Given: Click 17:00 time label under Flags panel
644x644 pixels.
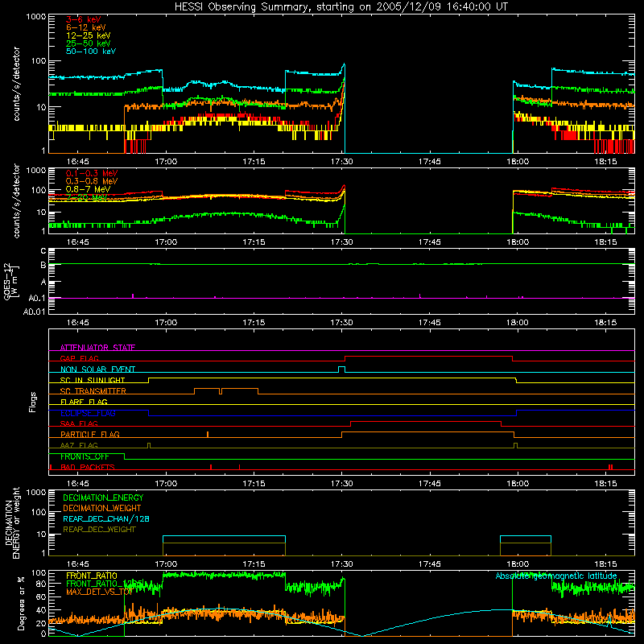Looking at the screenshot, I should pos(166,484).
